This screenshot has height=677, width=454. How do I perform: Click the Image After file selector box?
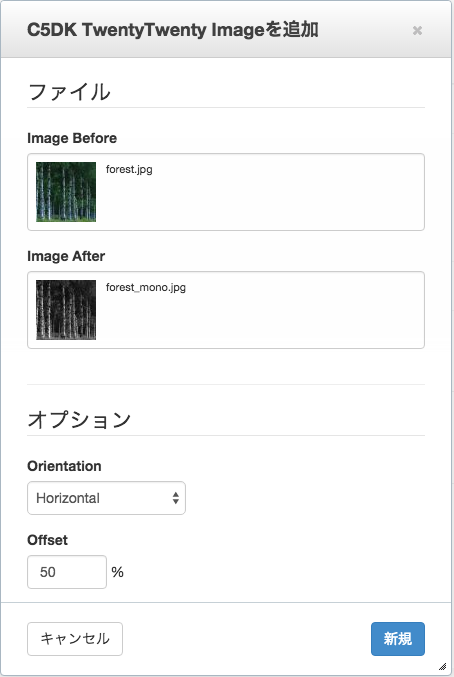click(226, 310)
